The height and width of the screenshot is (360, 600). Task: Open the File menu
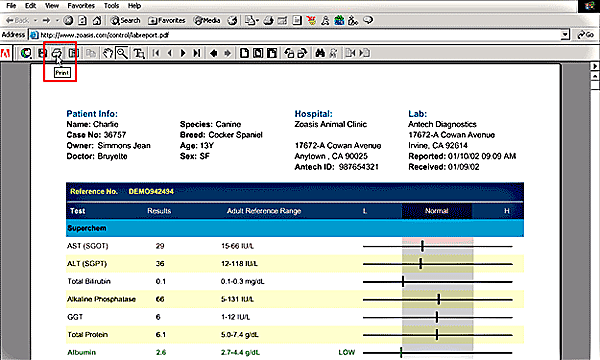tap(11, 6)
